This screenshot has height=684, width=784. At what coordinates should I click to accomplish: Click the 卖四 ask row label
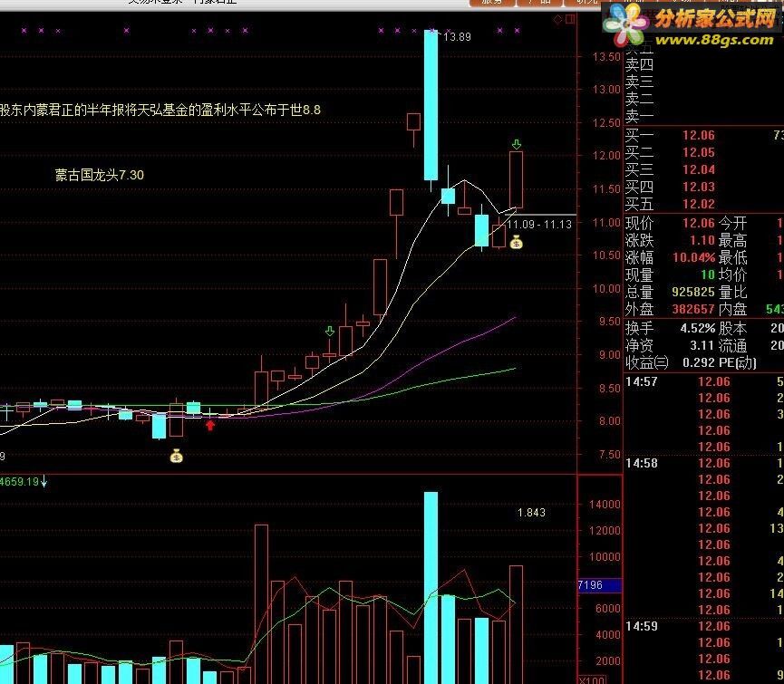639,65
